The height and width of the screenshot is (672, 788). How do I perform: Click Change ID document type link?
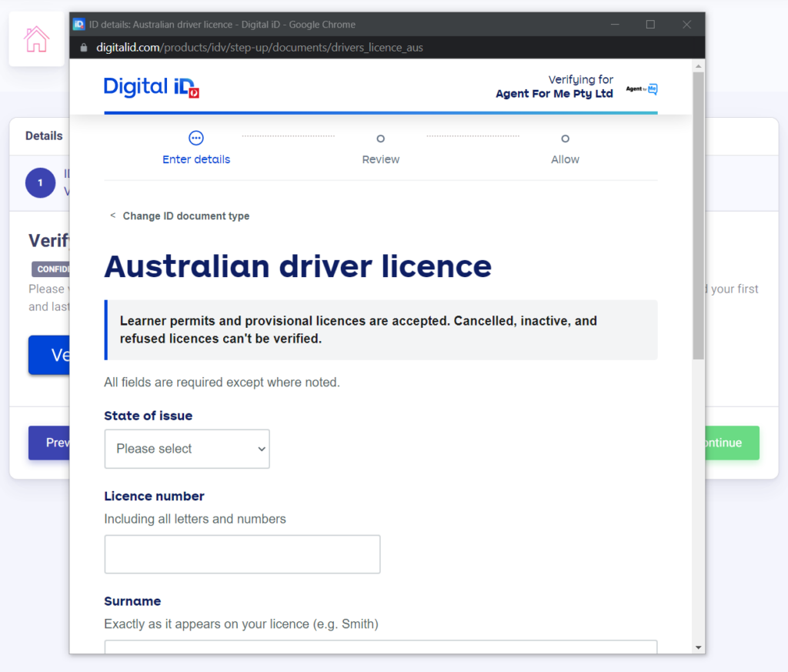point(186,216)
